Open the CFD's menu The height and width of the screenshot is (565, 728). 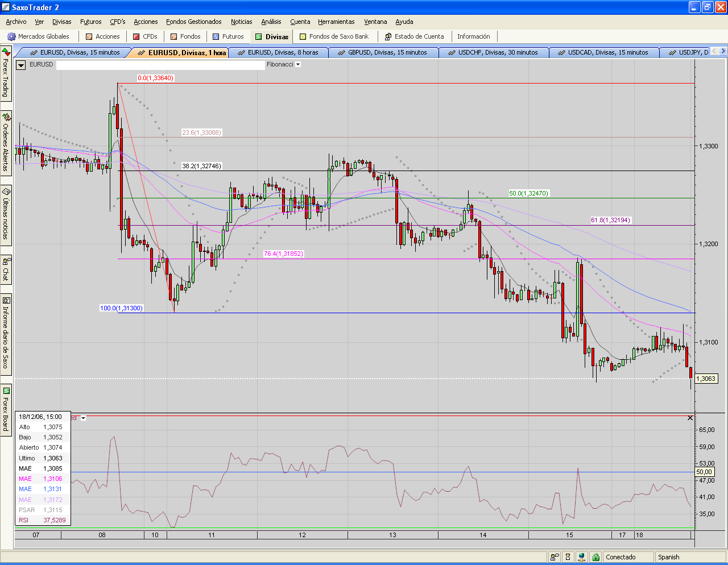click(118, 22)
